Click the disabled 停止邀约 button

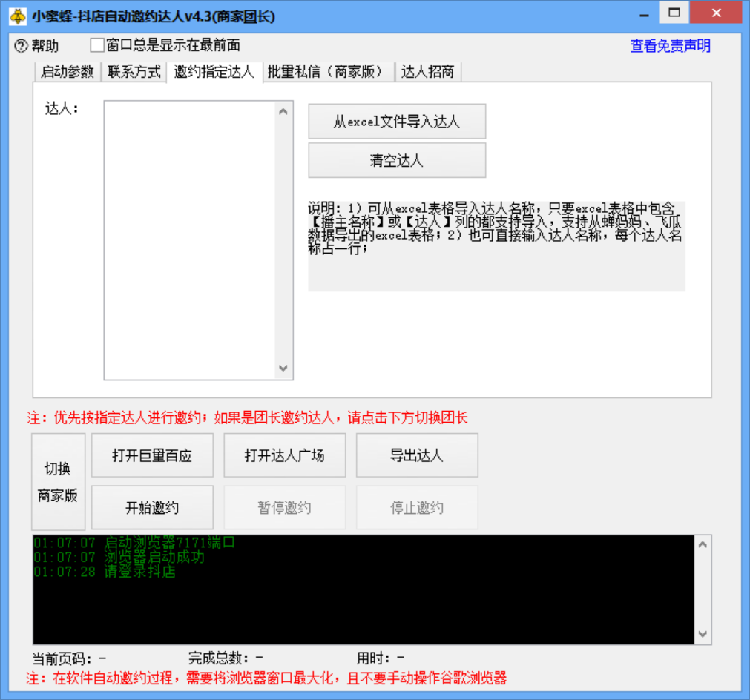[x=417, y=506]
